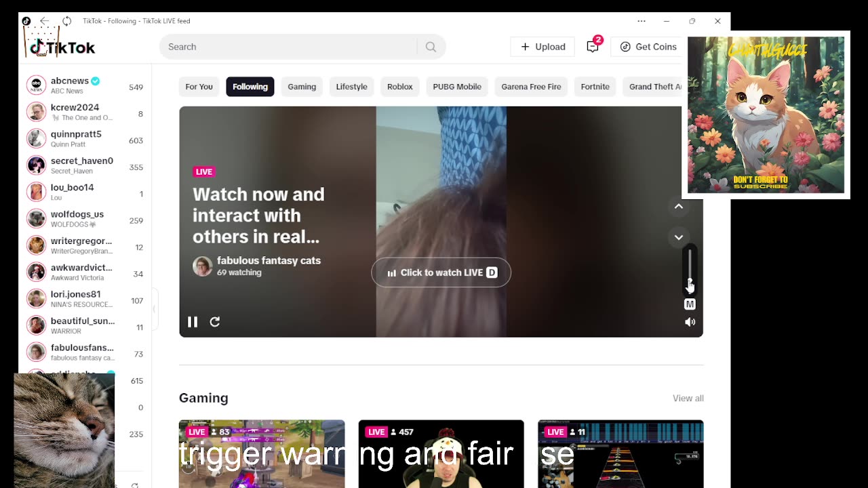
Task: Go to next LIVE with down chevron
Action: (x=679, y=237)
